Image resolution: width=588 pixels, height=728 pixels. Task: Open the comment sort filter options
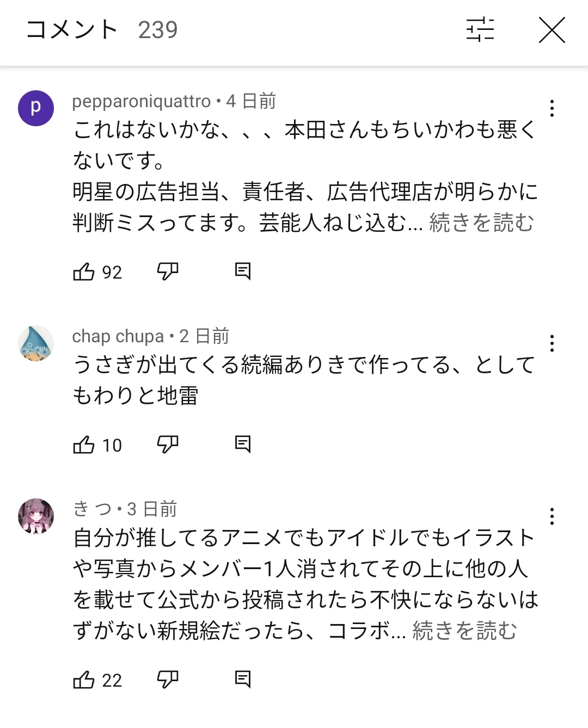coord(480,29)
